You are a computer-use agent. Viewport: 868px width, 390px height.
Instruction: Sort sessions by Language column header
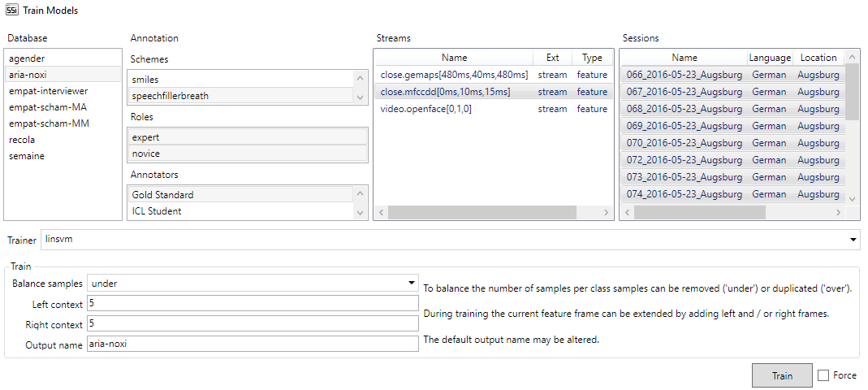[769, 58]
